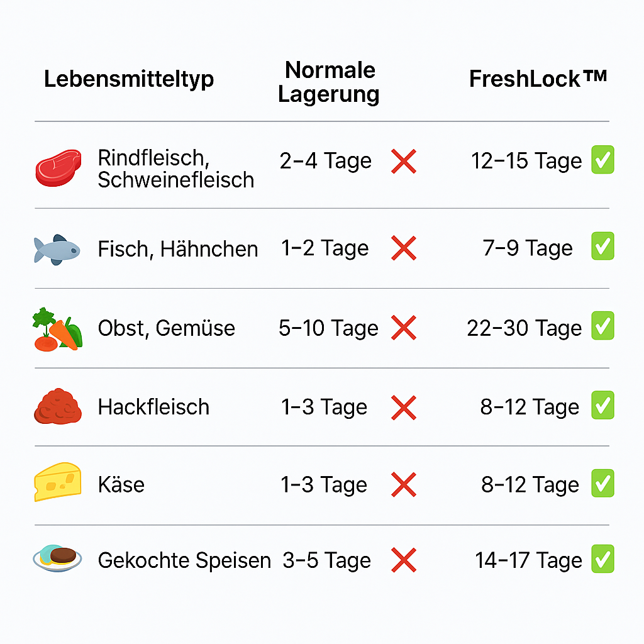Click the ground meat icon
This screenshot has height=644, width=644.
tap(58, 408)
